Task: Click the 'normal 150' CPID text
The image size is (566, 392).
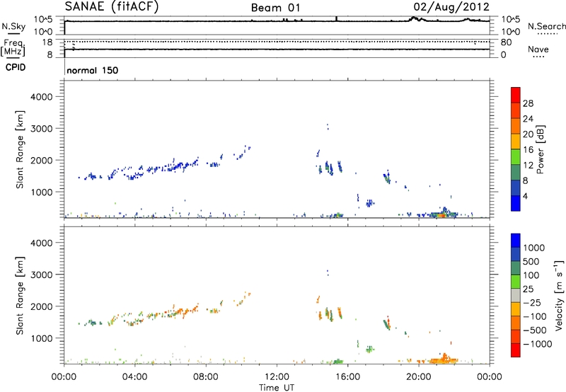Action: (x=93, y=70)
